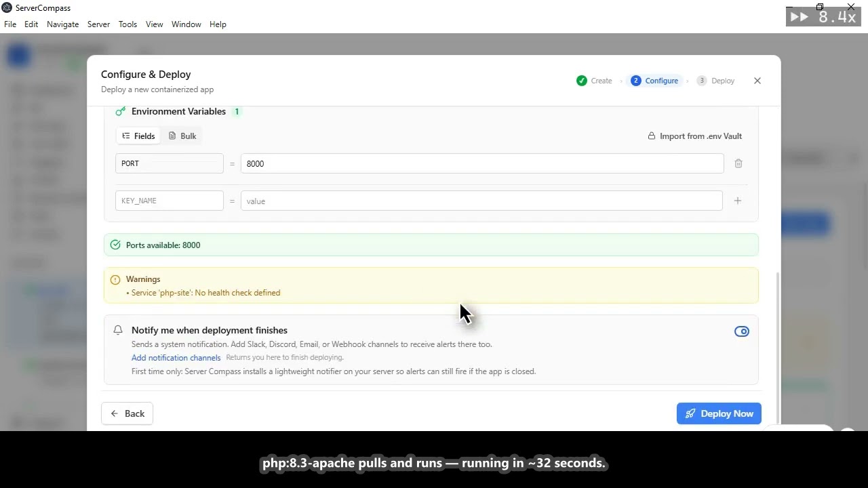The width and height of the screenshot is (868, 488).
Task: Open the Tools menu
Action: (x=127, y=24)
